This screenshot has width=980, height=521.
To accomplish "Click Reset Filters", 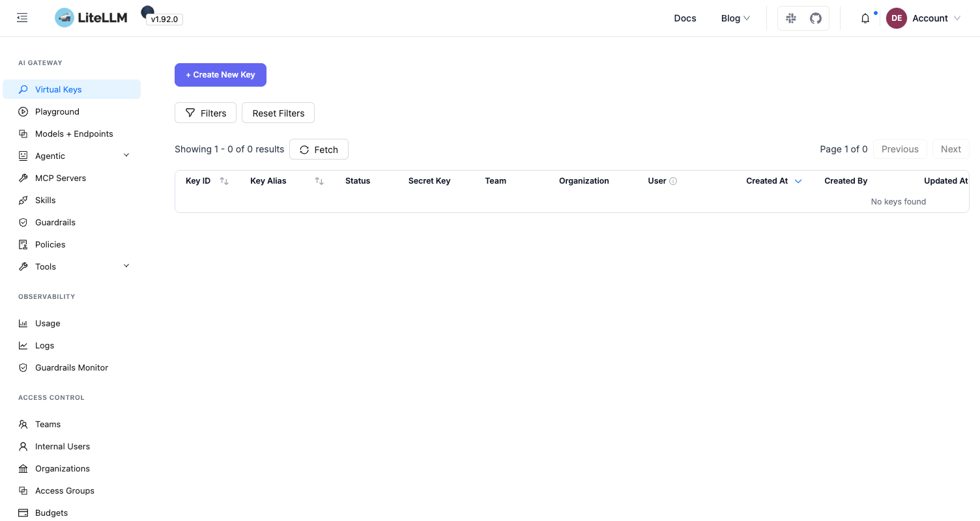I will point(278,113).
